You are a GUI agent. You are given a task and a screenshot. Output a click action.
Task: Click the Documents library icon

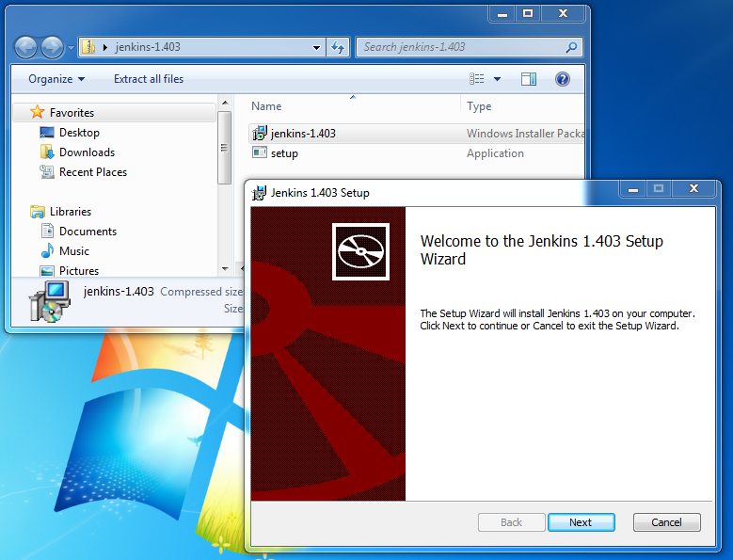coord(47,231)
